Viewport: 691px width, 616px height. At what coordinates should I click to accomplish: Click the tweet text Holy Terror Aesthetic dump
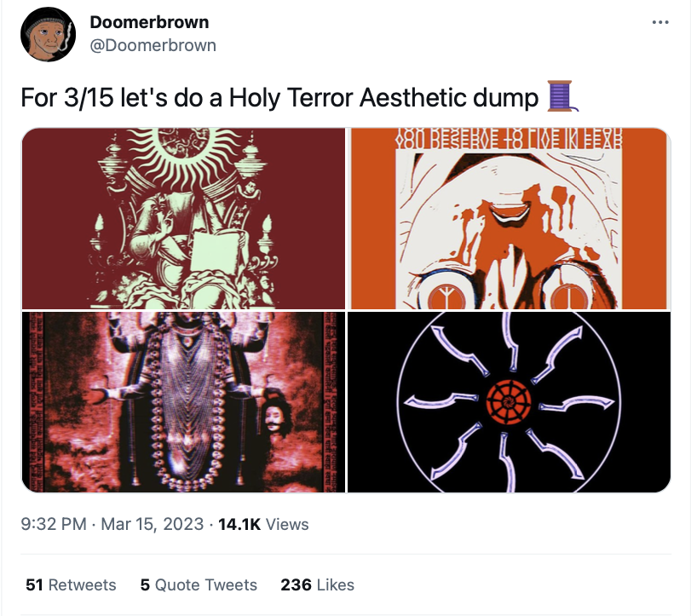coord(383,97)
